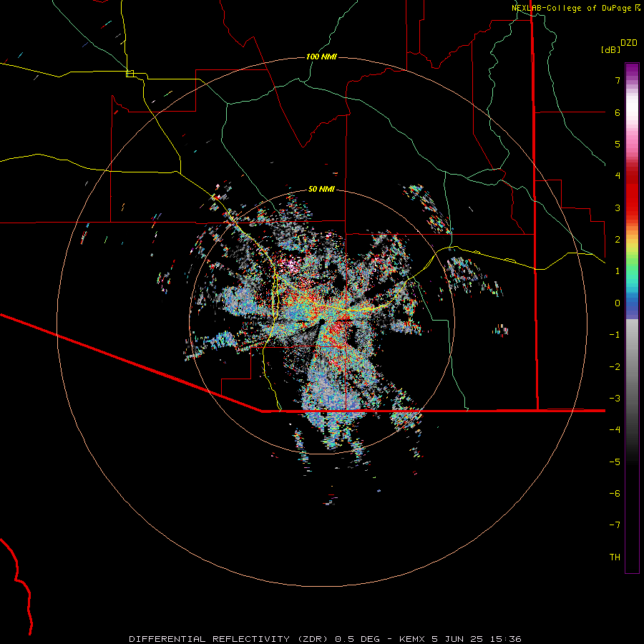This screenshot has height=644, width=644.
Task: Click the [dB] unit label
Action: (x=611, y=49)
